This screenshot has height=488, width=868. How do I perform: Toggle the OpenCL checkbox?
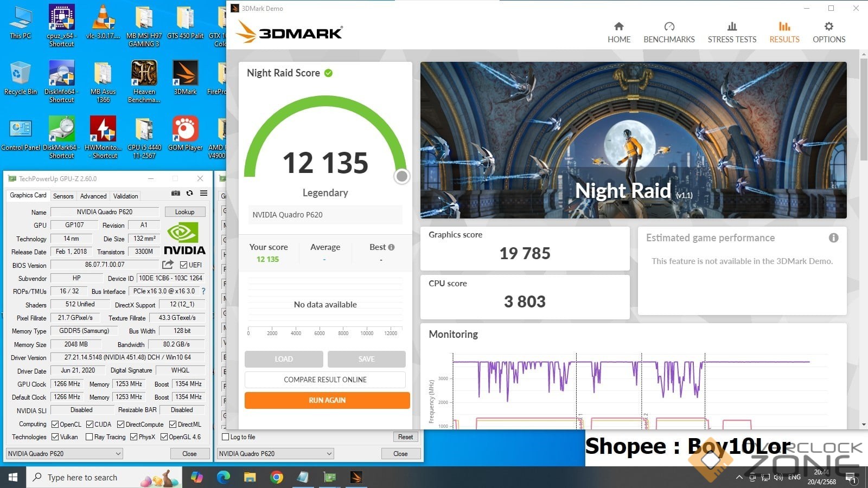click(x=55, y=425)
